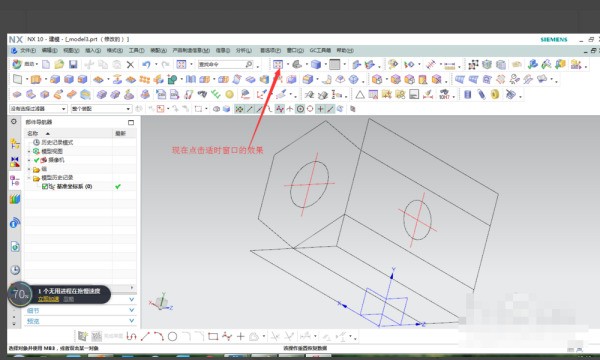Click the 忽略 link in the speed popup

tap(69, 299)
